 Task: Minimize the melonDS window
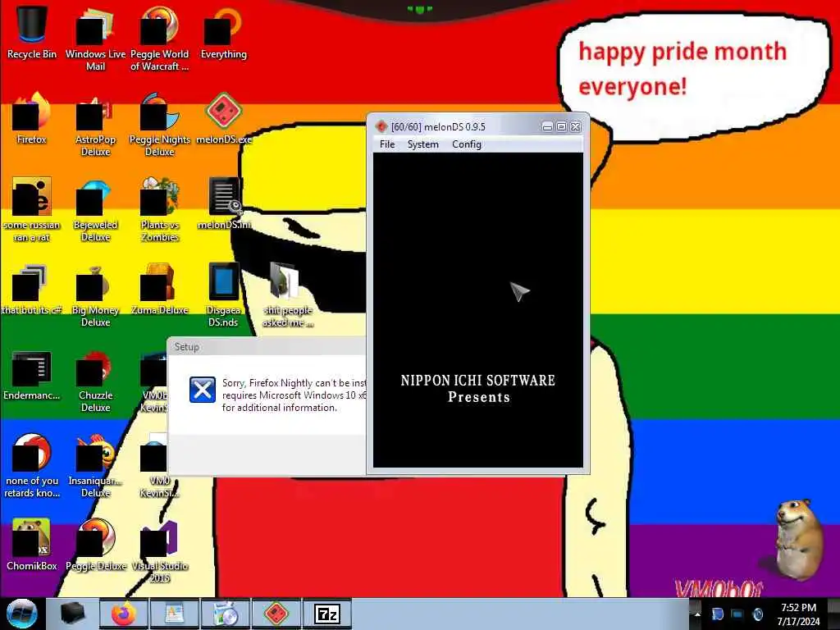pos(547,127)
